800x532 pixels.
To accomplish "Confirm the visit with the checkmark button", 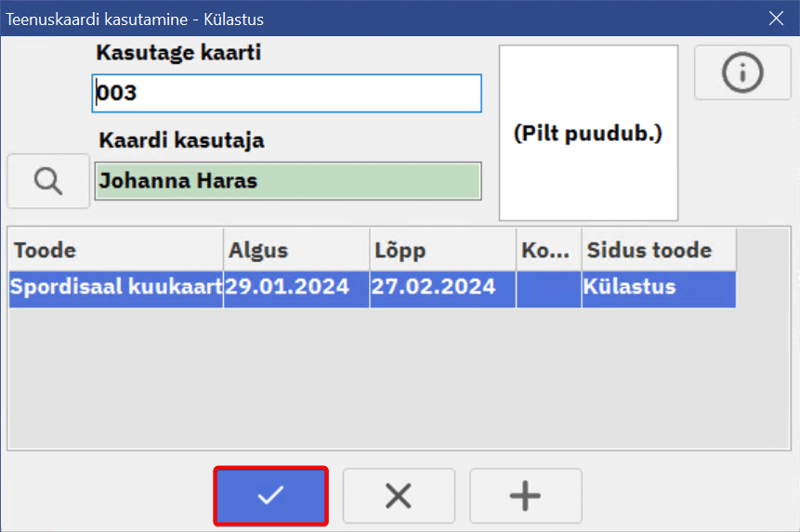I will pos(270,497).
